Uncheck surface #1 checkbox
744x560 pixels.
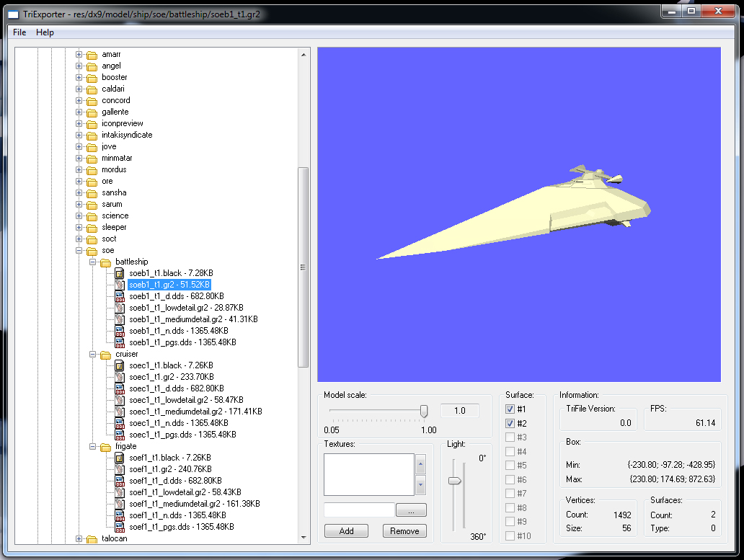point(510,409)
